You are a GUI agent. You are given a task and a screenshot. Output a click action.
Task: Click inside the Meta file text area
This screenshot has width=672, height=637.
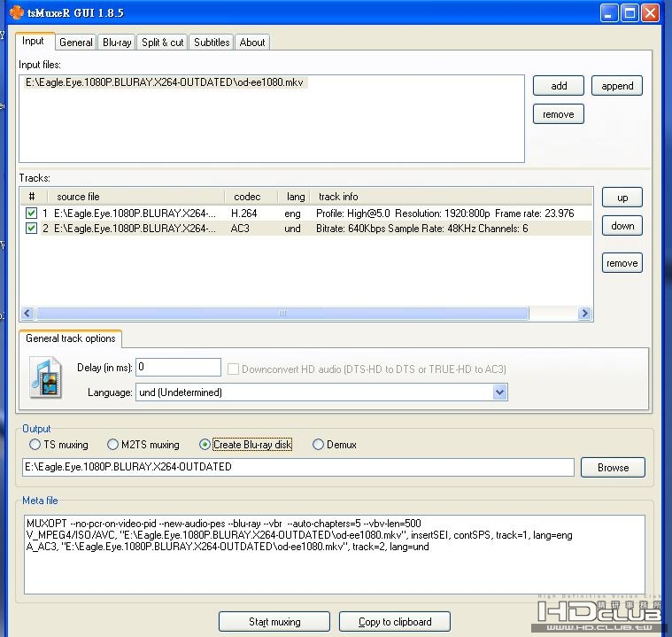[x=335, y=555]
